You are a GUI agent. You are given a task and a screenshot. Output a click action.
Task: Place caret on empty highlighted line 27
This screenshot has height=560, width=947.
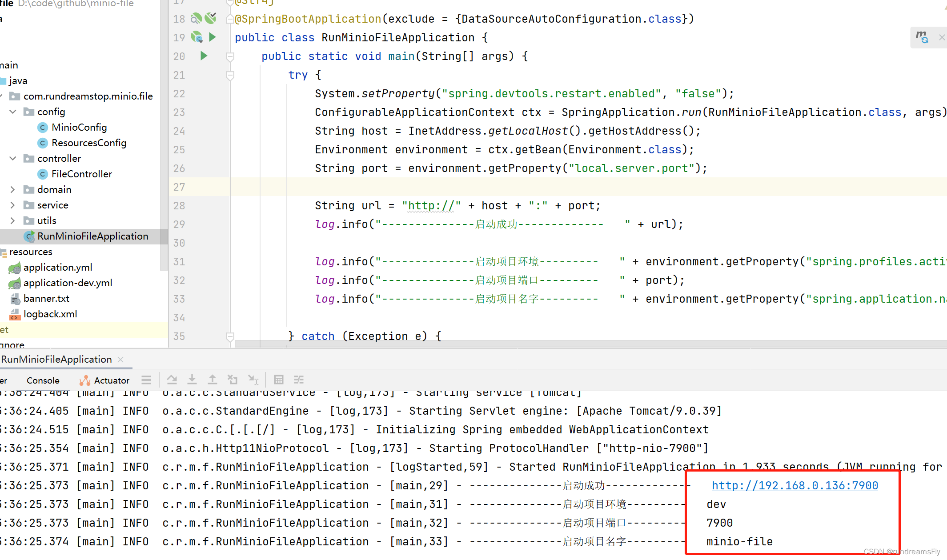(589, 187)
